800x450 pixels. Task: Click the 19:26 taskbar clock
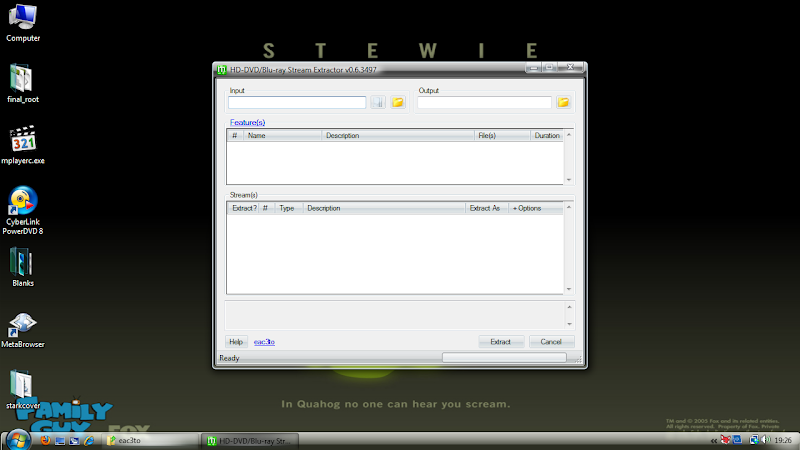[x=783, y=440]
